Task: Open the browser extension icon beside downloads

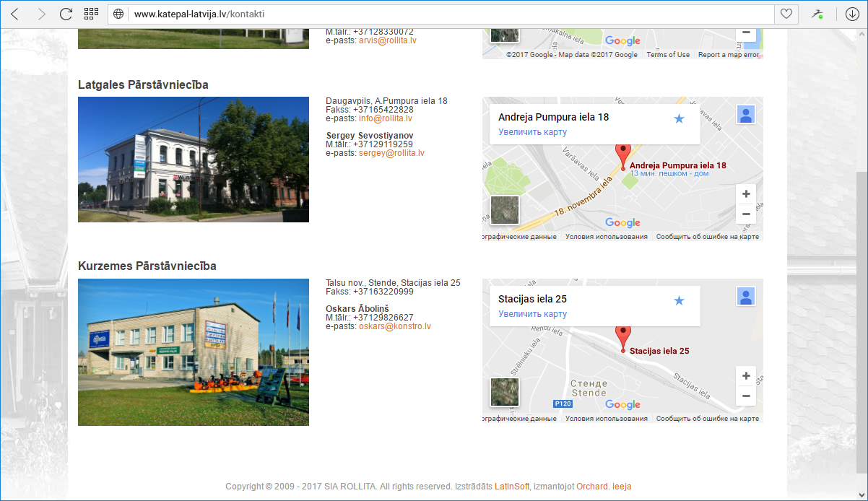Action: [817, 14]
